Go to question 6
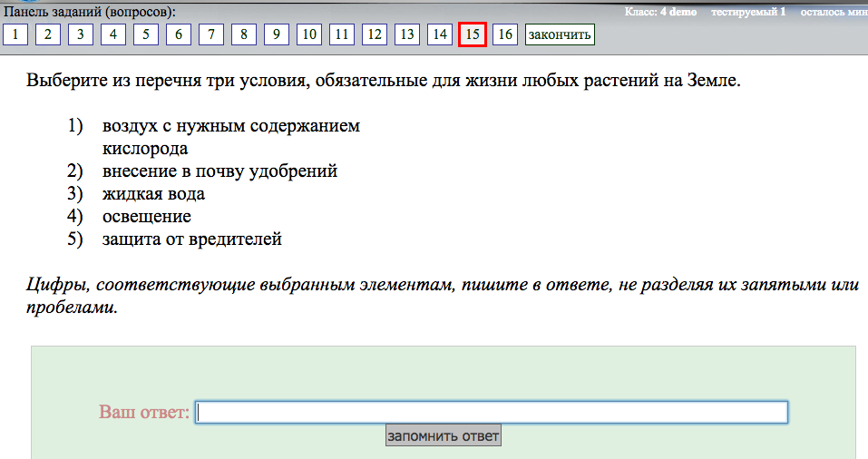Image resolution: width=868 pixels, height=459 pixels. (x=179, y=34)
